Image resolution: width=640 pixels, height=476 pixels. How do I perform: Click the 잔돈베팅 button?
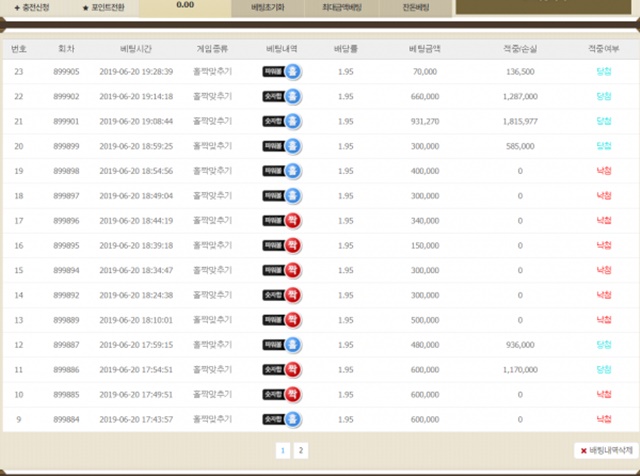(x=416, y=8)
